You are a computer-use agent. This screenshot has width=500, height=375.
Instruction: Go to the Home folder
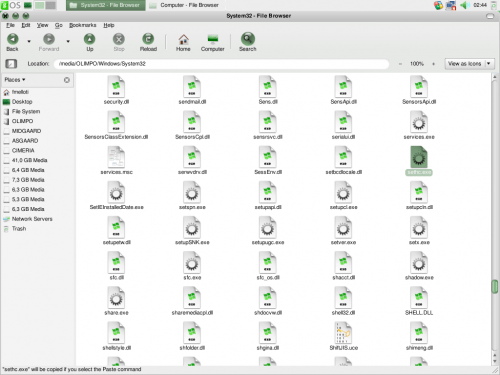click(183, 39)
